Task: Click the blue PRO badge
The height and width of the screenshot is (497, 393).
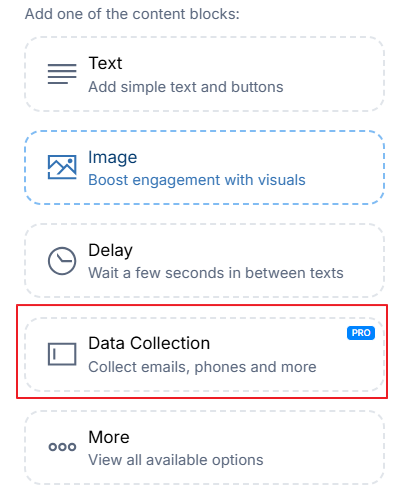Action: pyautogui.click(x=361, y=333)
